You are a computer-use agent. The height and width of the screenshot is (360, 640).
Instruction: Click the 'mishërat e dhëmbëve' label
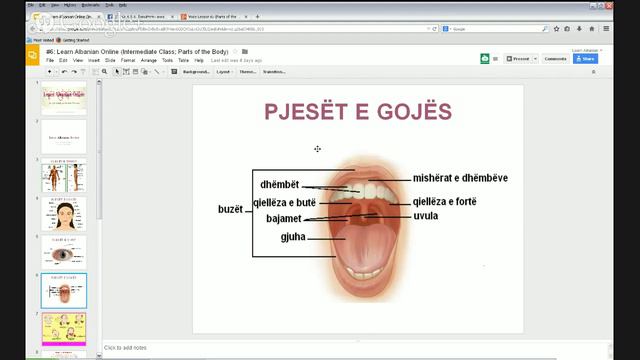[x=460, y=178]
